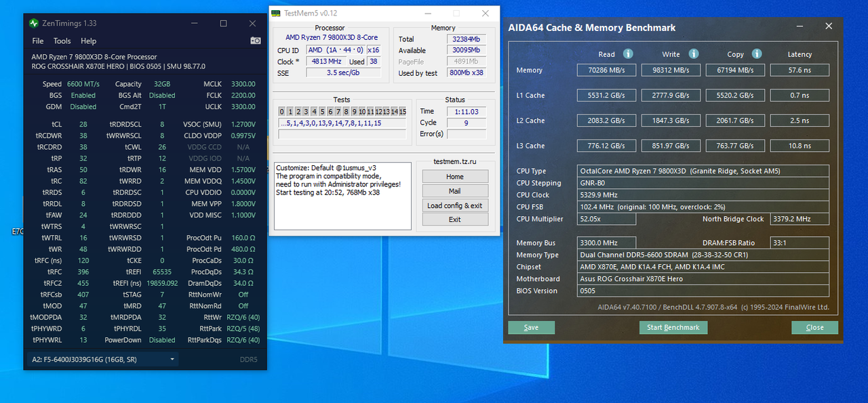868x403 pixels.
Task: Click the Time field 1:11.03
Action: point(466,111)
